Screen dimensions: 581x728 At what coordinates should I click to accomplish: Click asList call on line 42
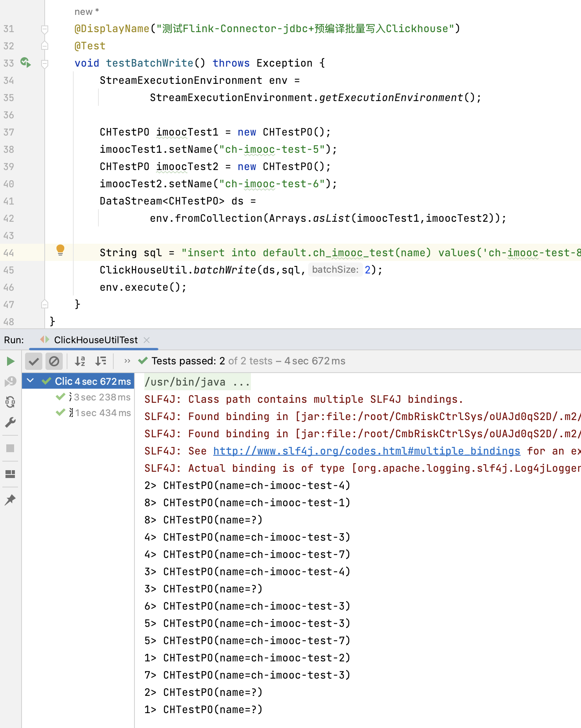(x=332, y=218)
